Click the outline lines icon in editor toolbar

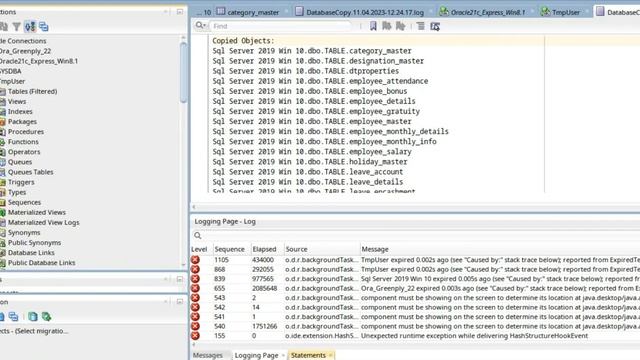(420, 26)
